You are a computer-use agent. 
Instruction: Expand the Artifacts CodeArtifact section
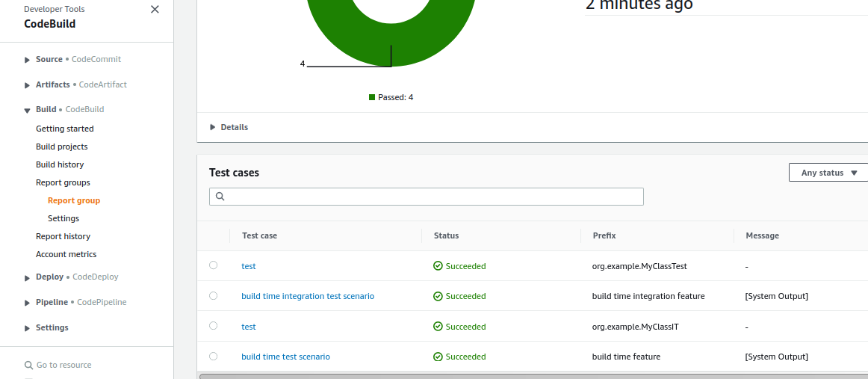click(x=28, y=85)
